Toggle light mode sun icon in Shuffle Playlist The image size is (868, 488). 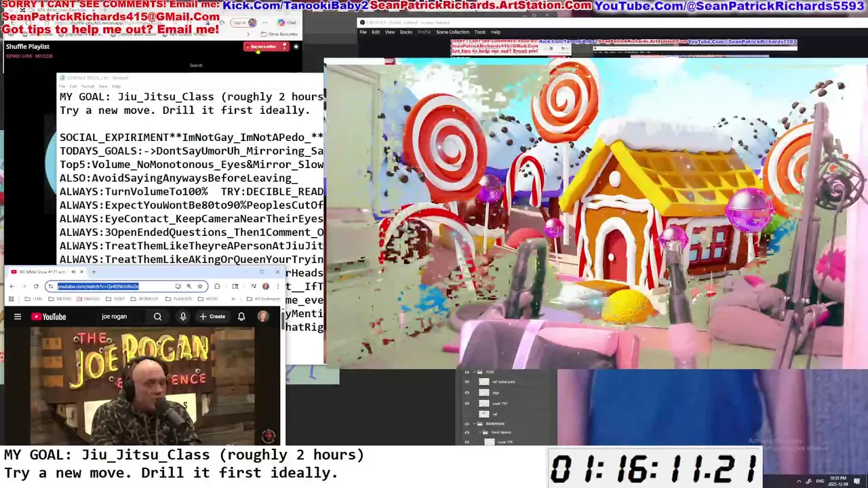point(296,47)
